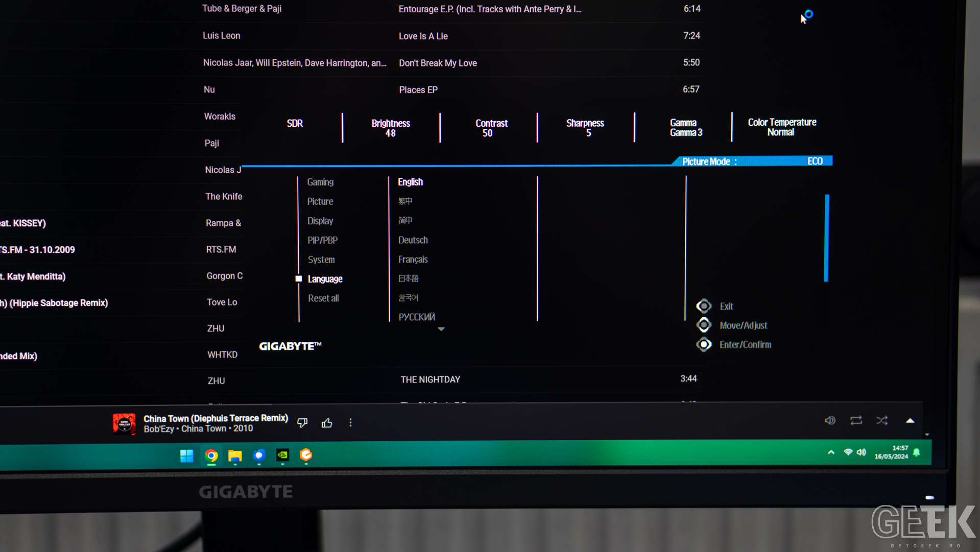
Task: Choose Deutsch as the OSD language
Action: point(413,240)
